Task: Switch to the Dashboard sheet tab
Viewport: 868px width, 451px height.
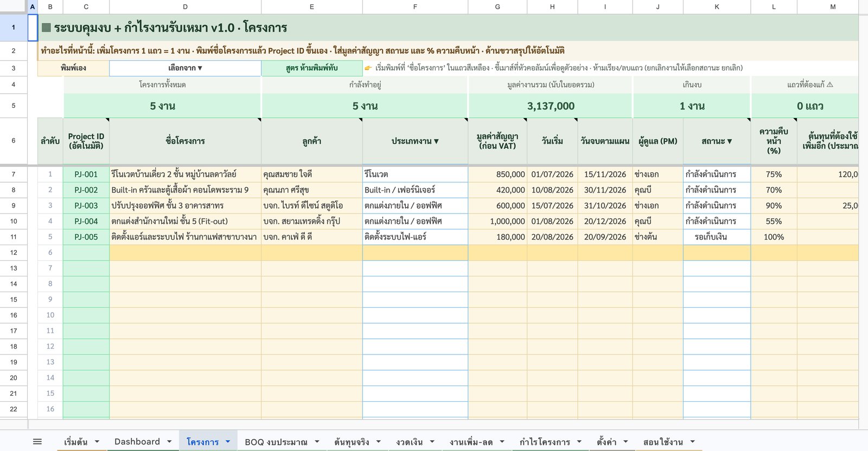Action: pos(137,442)
